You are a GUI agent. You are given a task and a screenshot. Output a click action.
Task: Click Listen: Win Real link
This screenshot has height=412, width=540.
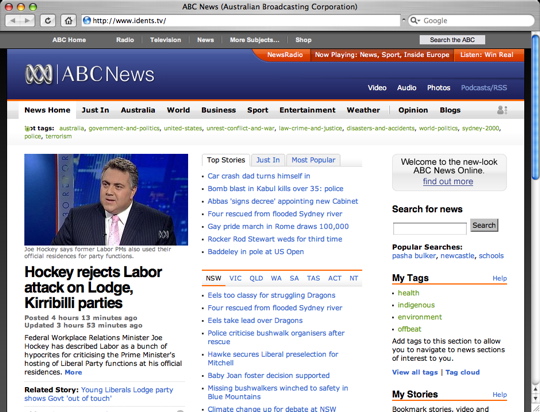click(487, 55)
